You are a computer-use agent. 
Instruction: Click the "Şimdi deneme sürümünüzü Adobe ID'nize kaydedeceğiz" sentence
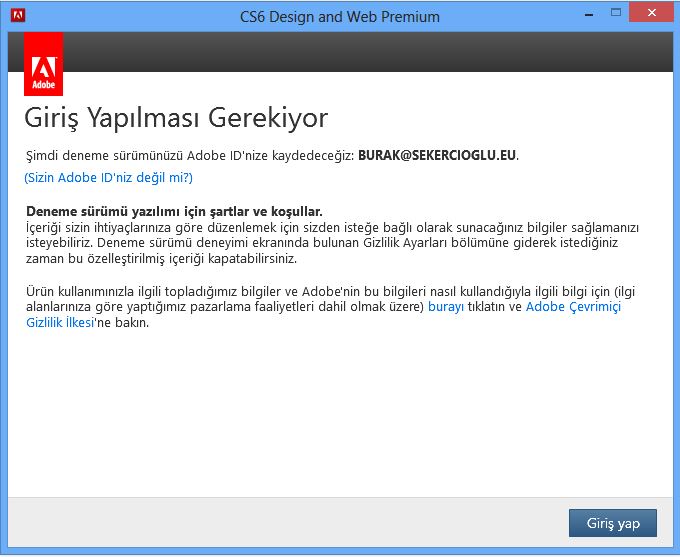pyautogui.click(x=191, y=155)
